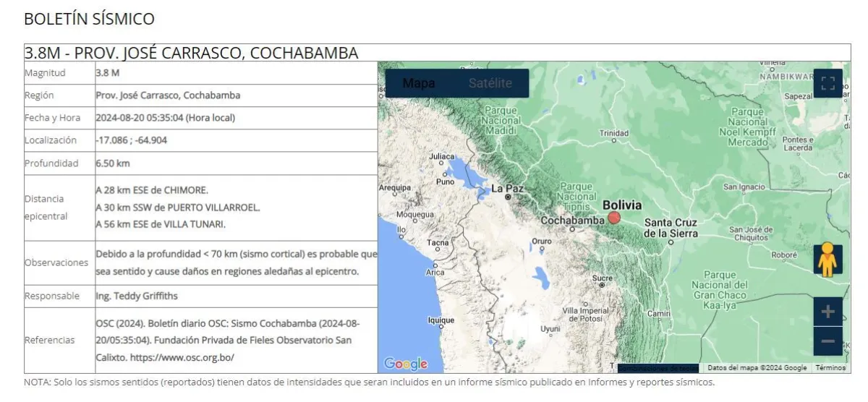Open the Google logo link on map

click(405, 364)
